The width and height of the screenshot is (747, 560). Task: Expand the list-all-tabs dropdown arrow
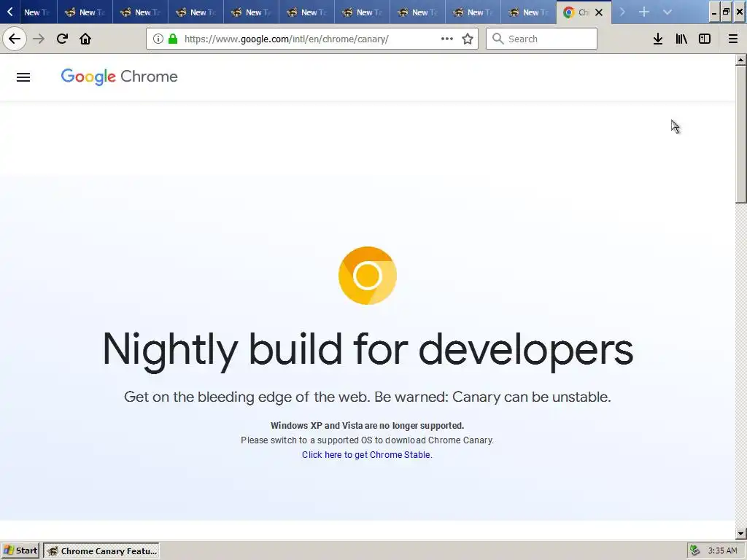667,12
